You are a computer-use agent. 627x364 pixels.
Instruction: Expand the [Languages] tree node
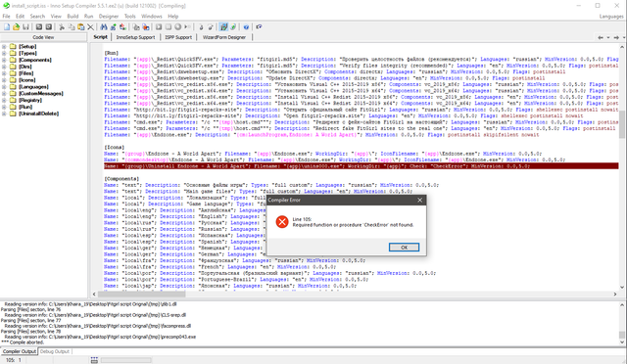[4, 87]
